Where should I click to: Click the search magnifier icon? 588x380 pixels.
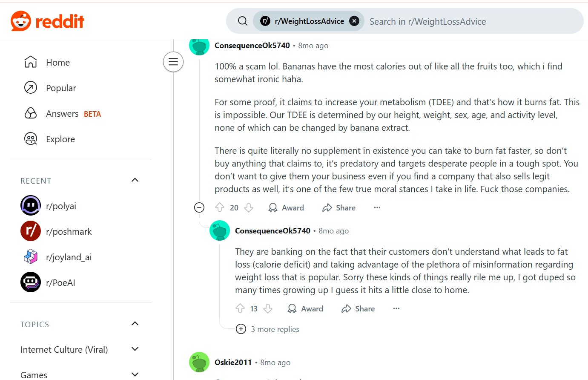(243, 21)
